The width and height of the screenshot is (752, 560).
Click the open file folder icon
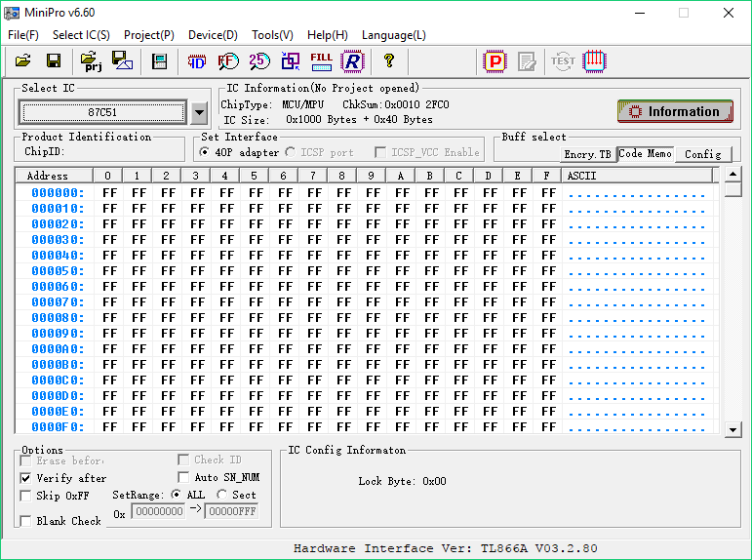[x=23, y=61]
